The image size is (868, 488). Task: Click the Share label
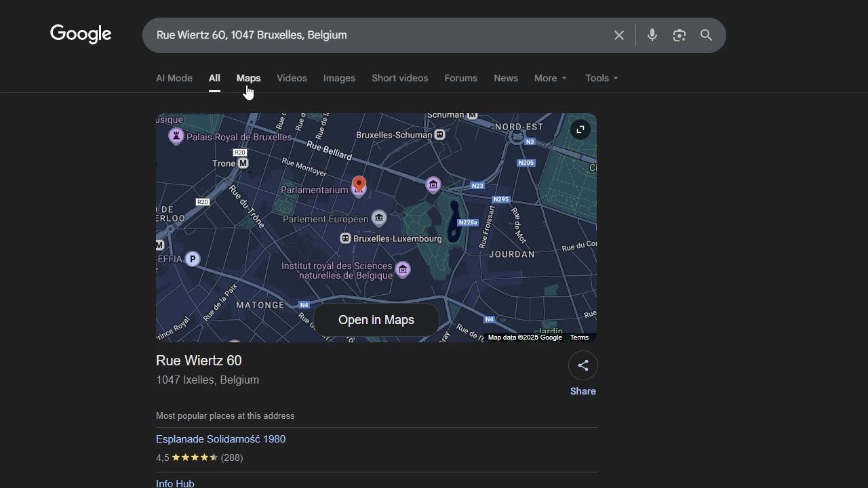[x=583, y=391]
